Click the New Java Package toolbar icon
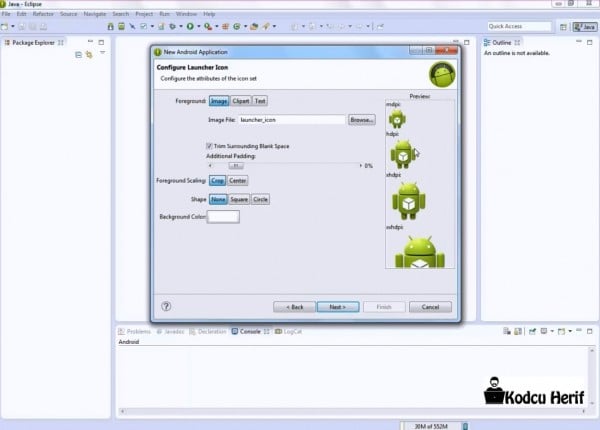Viewport: 600px width, 430px height. [x=225, y=26]
